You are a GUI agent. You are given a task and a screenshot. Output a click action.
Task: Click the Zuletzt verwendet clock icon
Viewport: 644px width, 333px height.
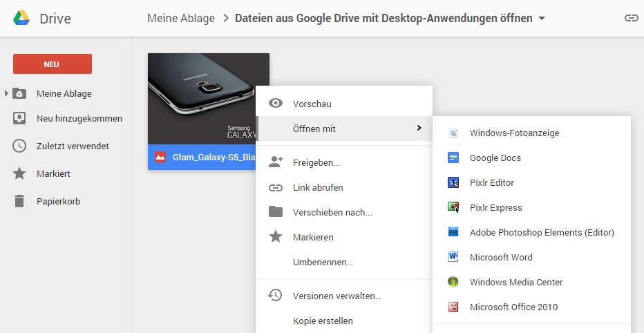click(20, 146)
